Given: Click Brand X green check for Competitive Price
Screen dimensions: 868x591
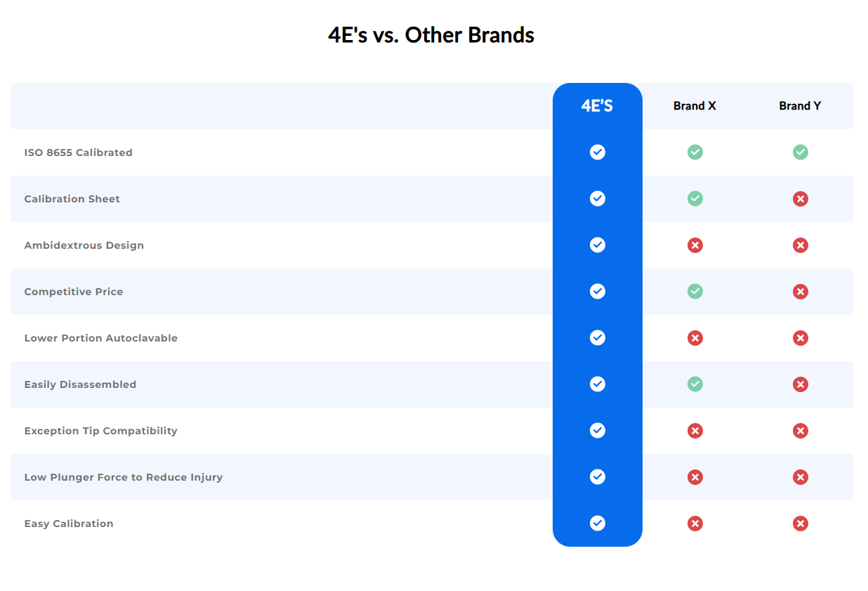Looking at the screenshot, I should pyautogui.click(x=695, y=292).
